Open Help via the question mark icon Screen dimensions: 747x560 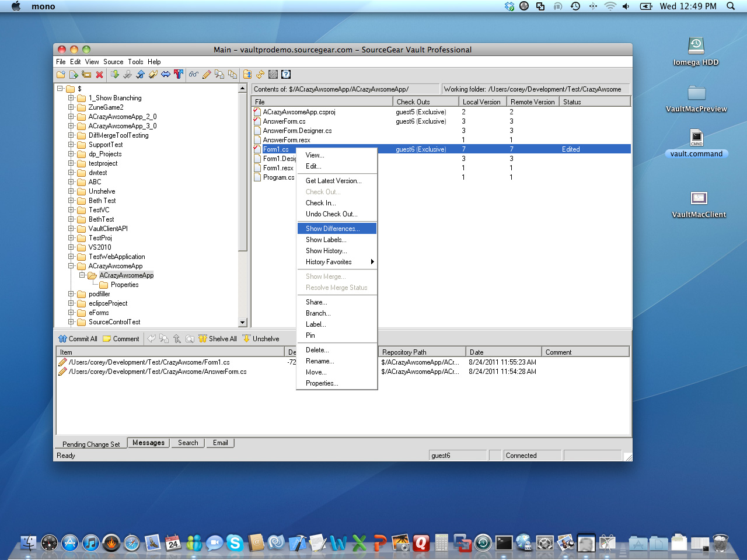point(286,75)
